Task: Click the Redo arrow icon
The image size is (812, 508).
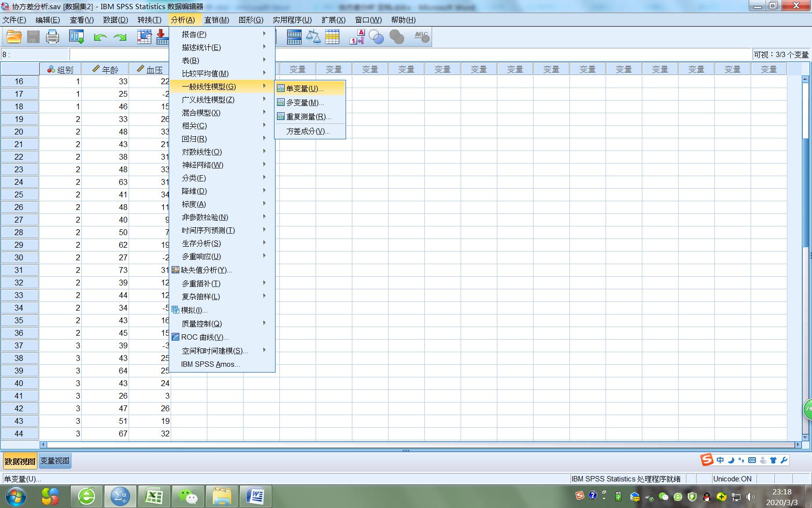Action: pos(119,37)
